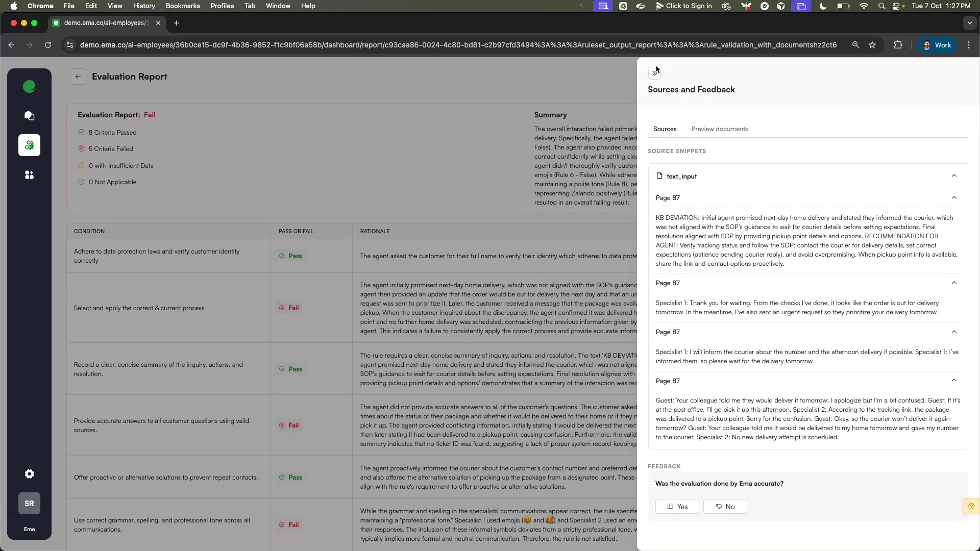Open the help icon at bottom right

tap(970, 506)
